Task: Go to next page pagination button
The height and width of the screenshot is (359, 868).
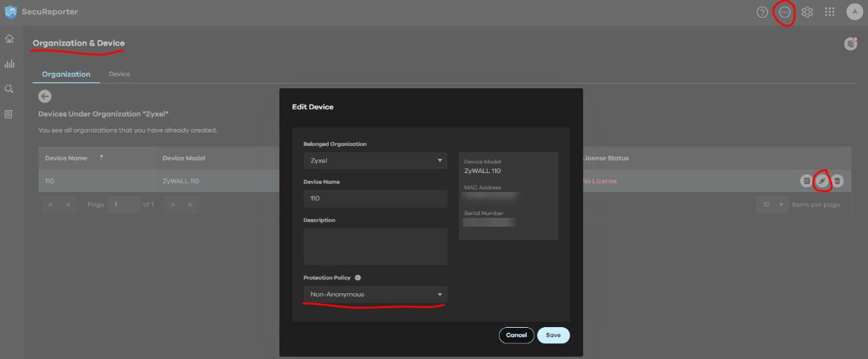Action: [174, 204]
